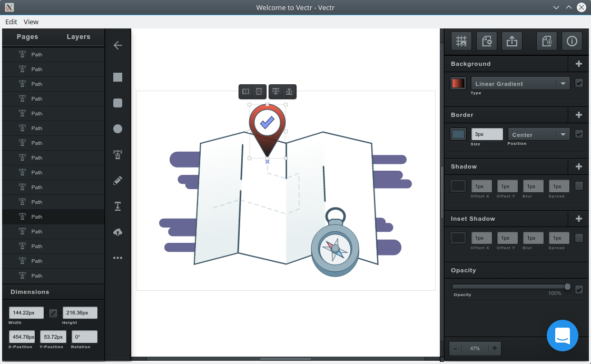Open the Linear Gradient type dropdown
The height and width of the screenshot is (364, 591).
(520, 84)
